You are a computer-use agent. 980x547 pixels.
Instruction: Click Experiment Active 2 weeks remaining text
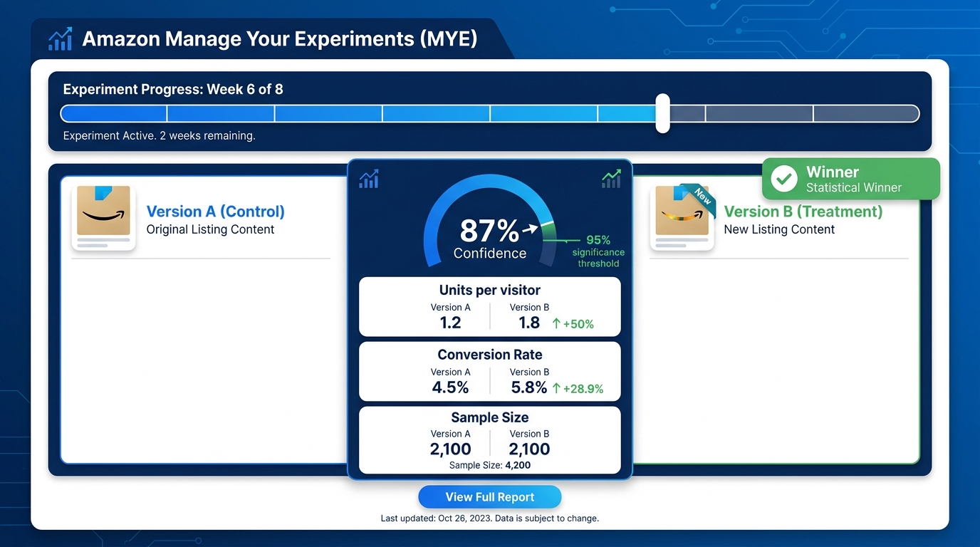tap(159, 135)
